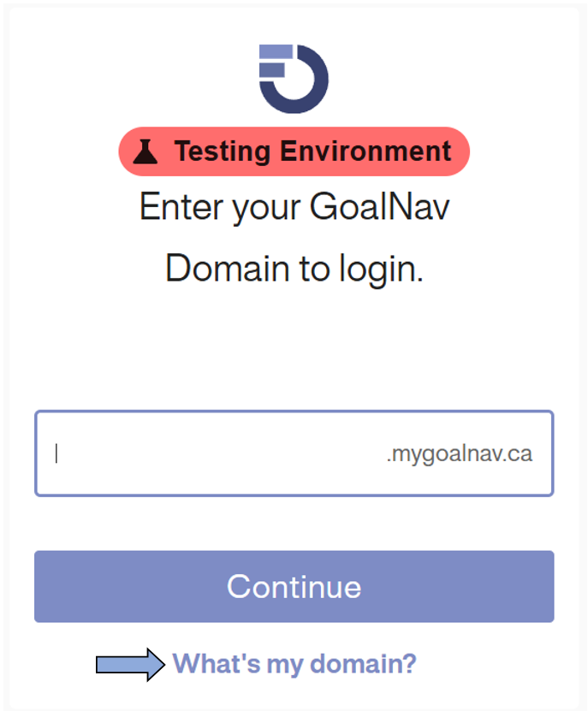Click the .mygoalnav.ca suffix text
The height and width of the screenshot is (711, 588).
461,453
